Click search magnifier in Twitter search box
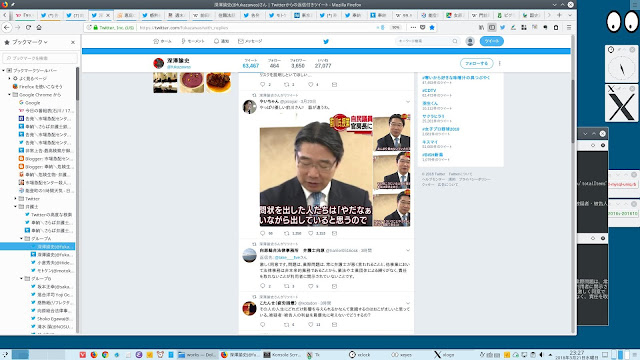This screenshot has height=360, width=640. click(455, 41)
